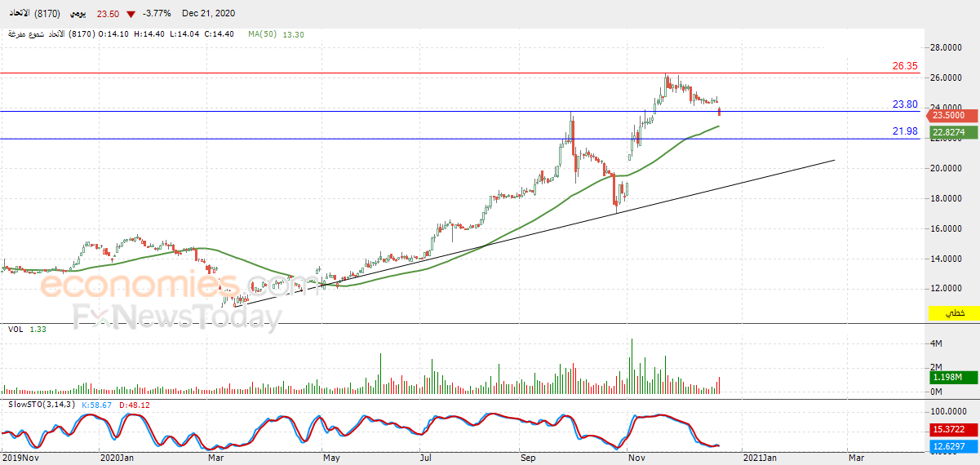
Task: Select the 21.98 support level label
Action: click(x=905, y=131)
